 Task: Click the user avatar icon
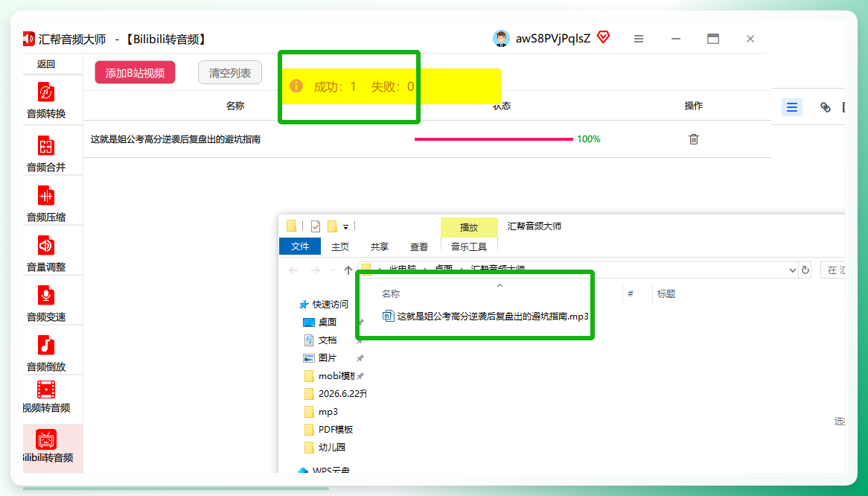pyautogui.click(x=501, y=38)
